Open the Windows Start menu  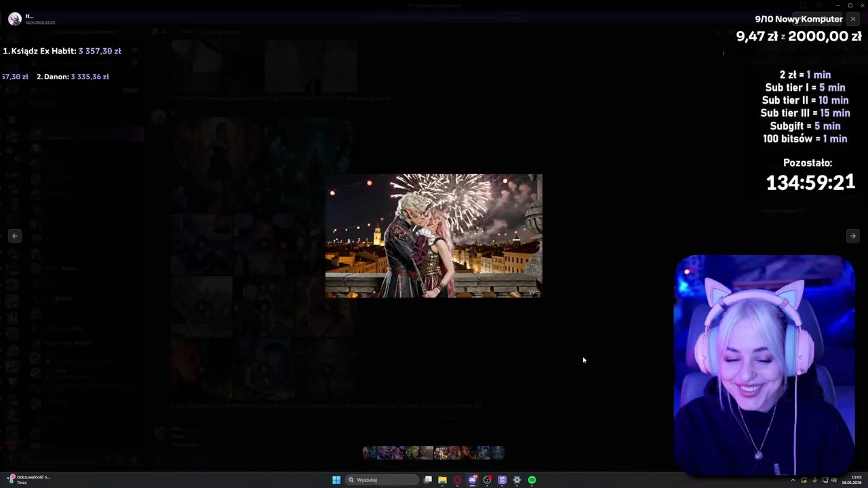coord(336,480)
